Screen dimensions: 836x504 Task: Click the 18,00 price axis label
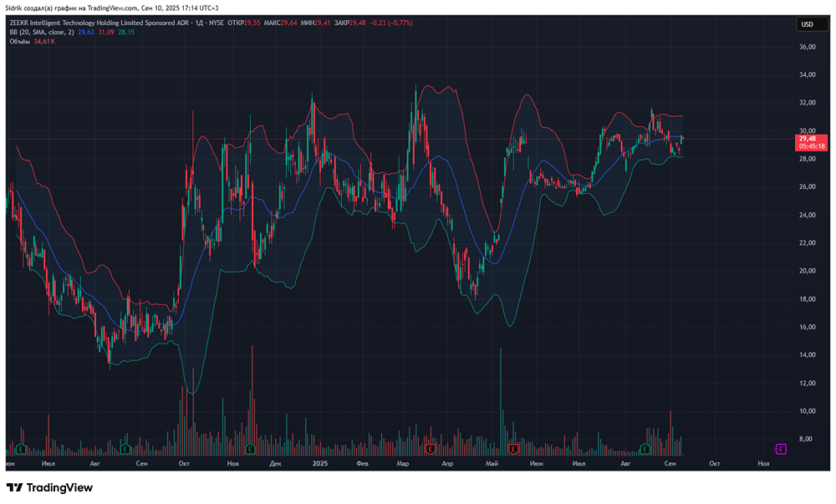point(808,299)
